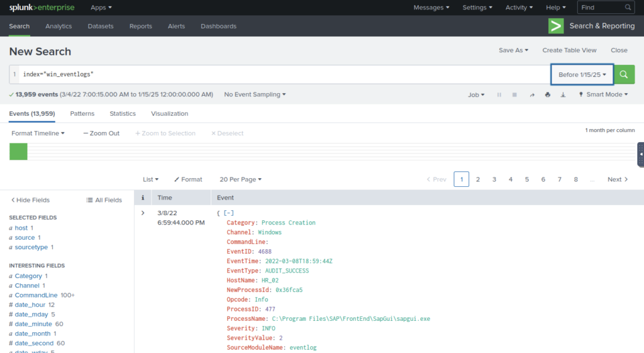Viewport: 644px width, 353px height.
Task: Export search results with download icon
Action: click(563, 94)
